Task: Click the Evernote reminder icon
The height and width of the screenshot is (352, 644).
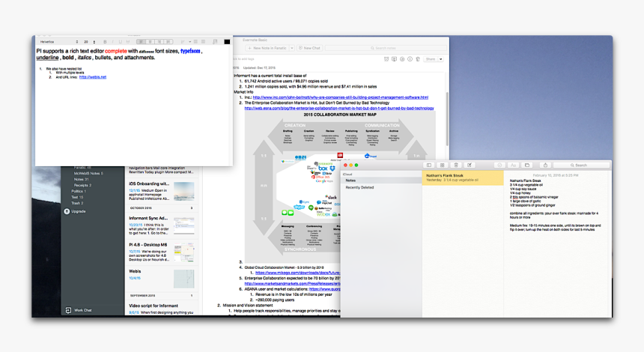Action: pos(386,59)
